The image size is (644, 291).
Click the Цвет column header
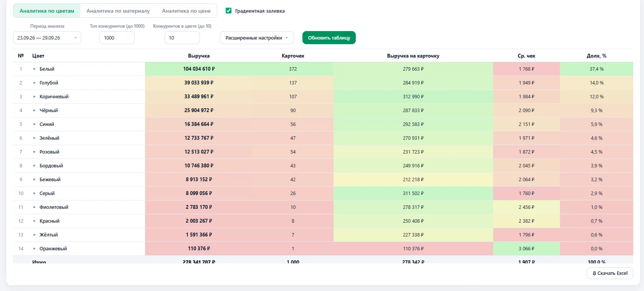pos(38,56)
